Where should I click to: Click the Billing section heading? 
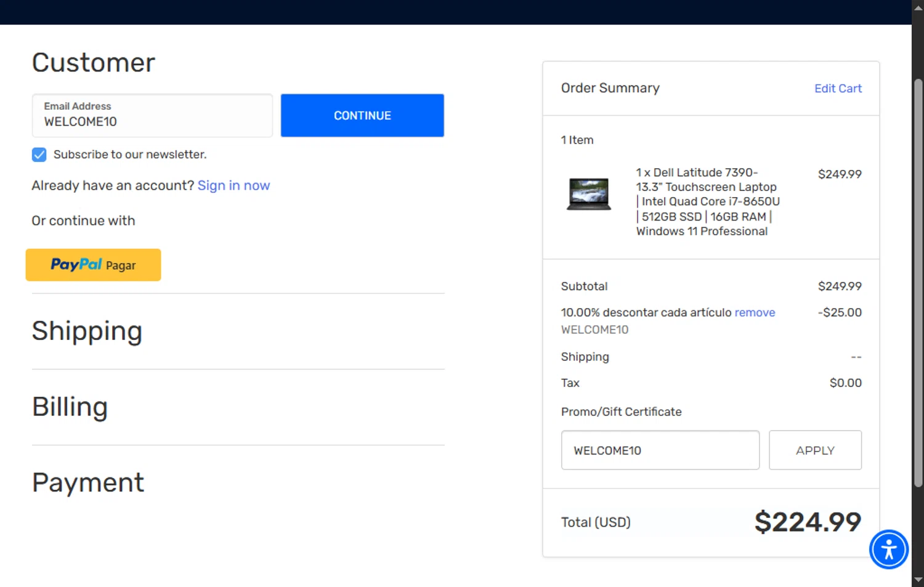70,407
